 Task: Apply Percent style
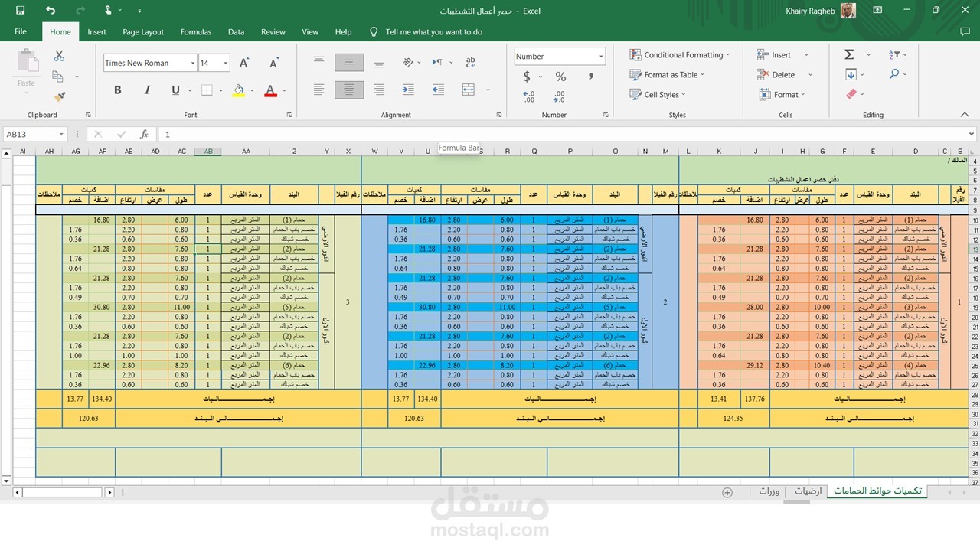560,77
